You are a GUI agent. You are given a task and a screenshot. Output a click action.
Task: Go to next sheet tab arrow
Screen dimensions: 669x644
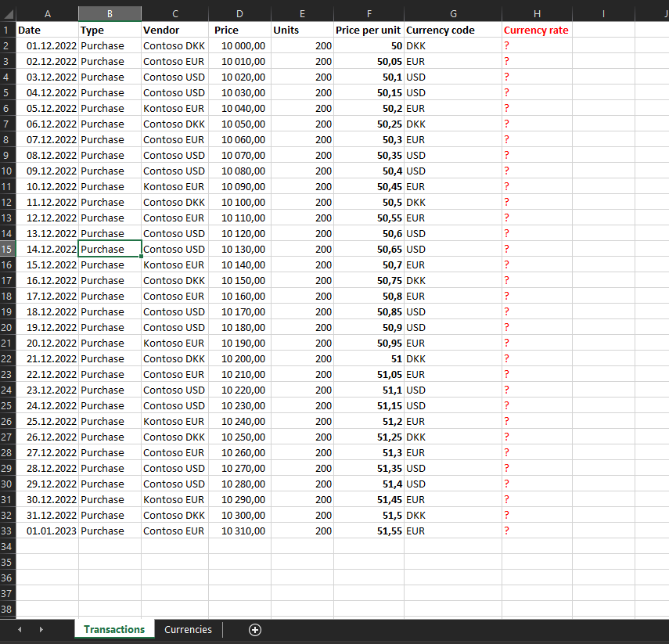click(41, 629)
